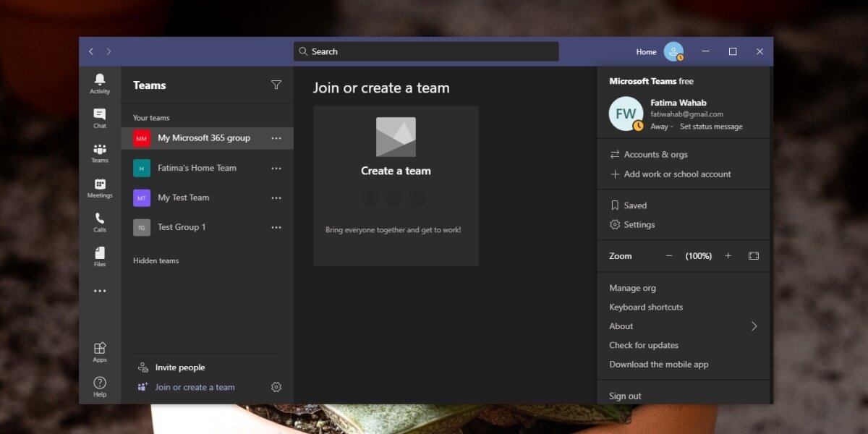
Task: Click the FW profile picture
Action: 626,114
